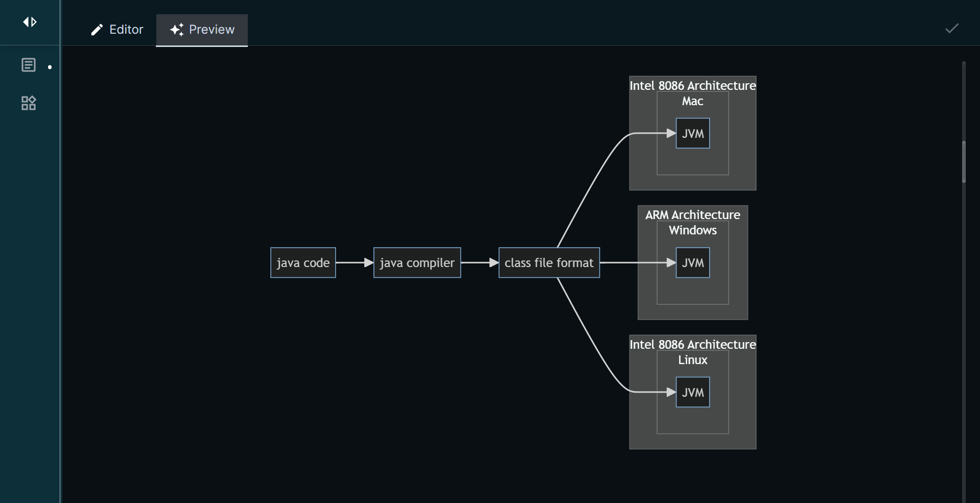
Task: Select the class file format node
Action: (x=549, y=262)
